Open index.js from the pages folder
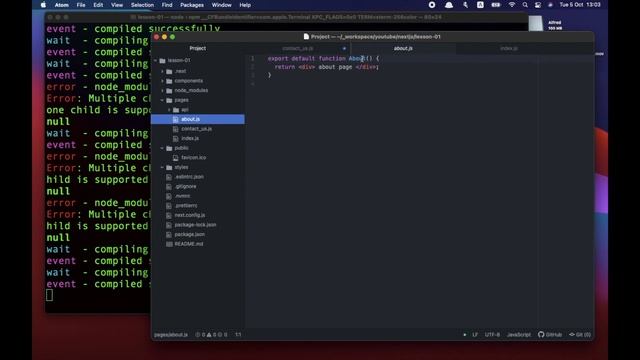This screenshot has width=640, height=360. tap(190, 138)
